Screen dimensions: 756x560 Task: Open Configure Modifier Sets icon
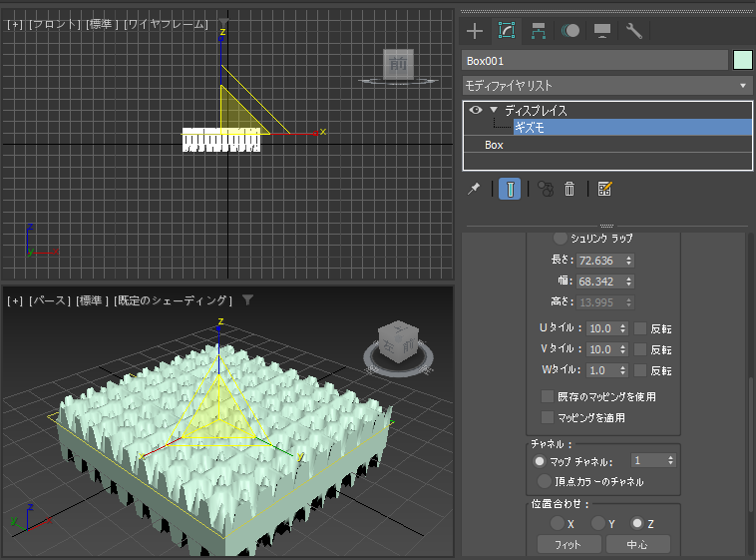point(604,189)
